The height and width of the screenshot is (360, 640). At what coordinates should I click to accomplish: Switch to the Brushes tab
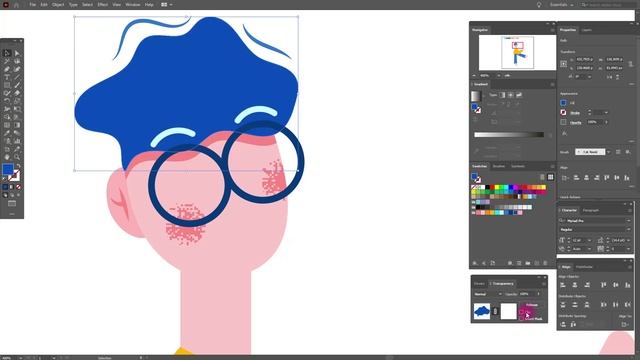click(498, 166)
